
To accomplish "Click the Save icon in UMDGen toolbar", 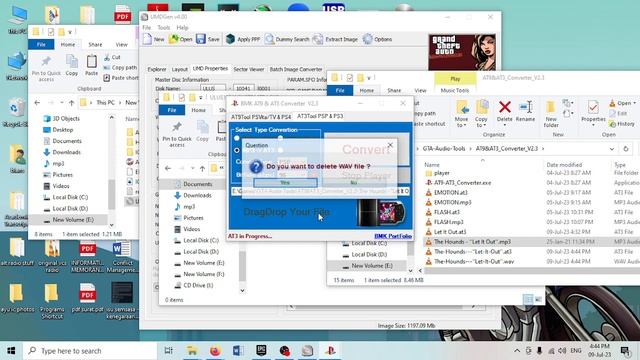I will tap(208, 39).
